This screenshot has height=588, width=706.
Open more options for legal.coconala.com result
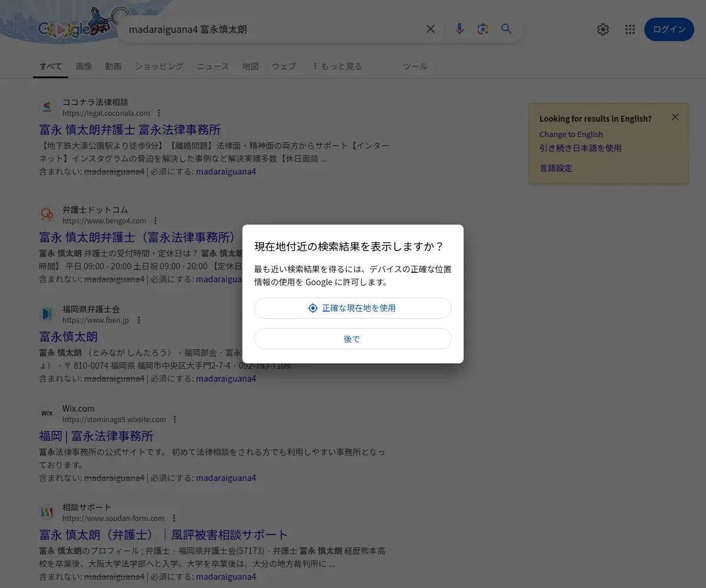158,113
